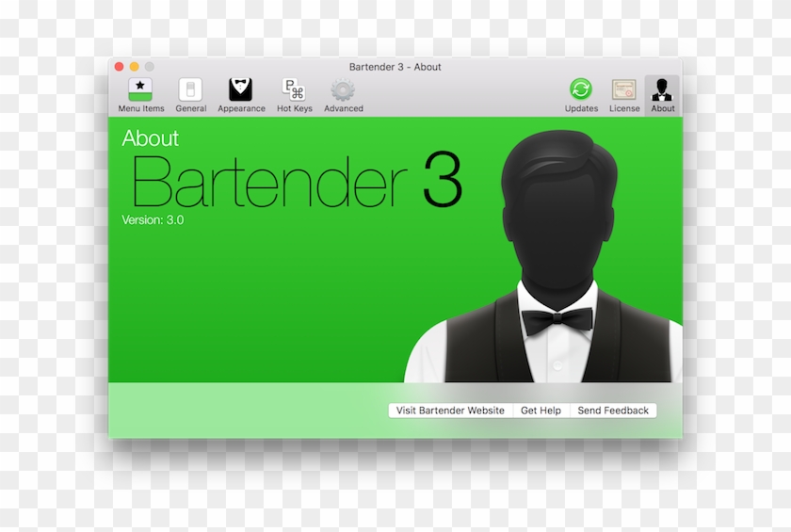
Task: Click the About heading text
Action: [151, 138]
